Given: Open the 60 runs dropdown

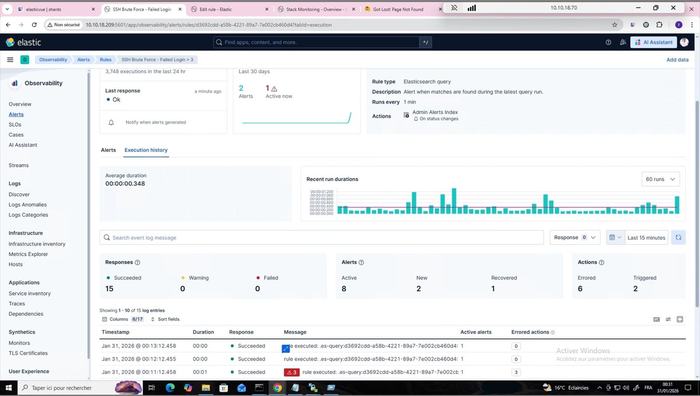Looking at the screenshot, I should 660,179.
